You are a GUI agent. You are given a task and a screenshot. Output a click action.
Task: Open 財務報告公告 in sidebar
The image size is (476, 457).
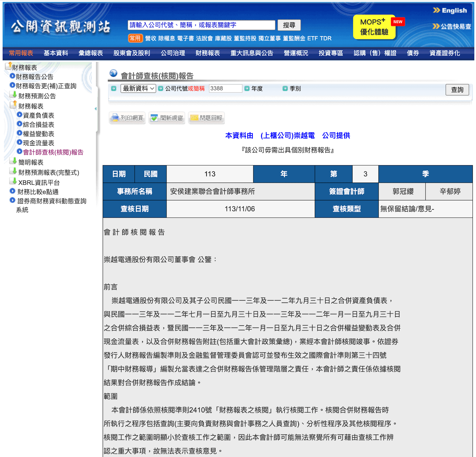pyautogui.click(x=35, y=77)
